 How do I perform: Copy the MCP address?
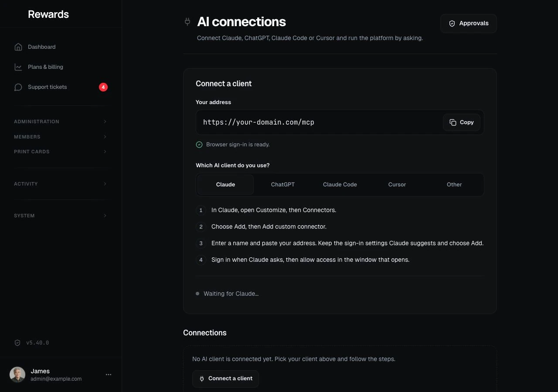(x=462, y=122)
